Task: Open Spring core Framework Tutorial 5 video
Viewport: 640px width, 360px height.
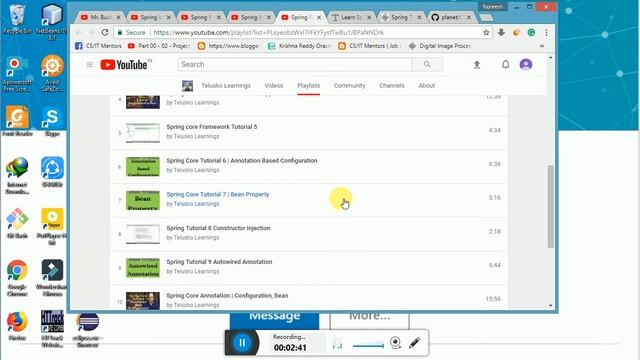Action: 211,127
